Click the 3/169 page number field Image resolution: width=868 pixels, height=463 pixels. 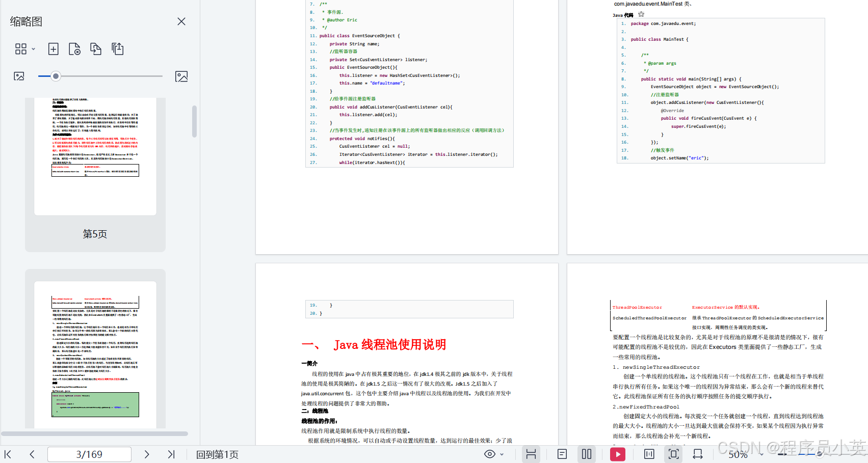89,454
